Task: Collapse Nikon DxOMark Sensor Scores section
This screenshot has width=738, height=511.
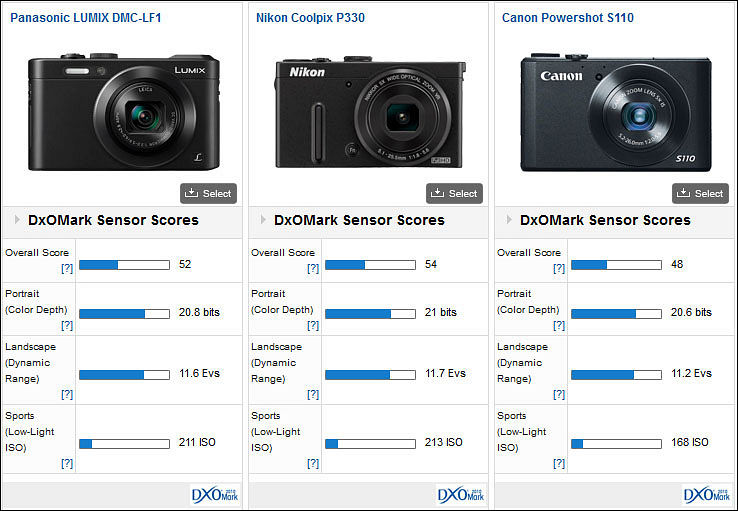Action: (x=263, y=220)
